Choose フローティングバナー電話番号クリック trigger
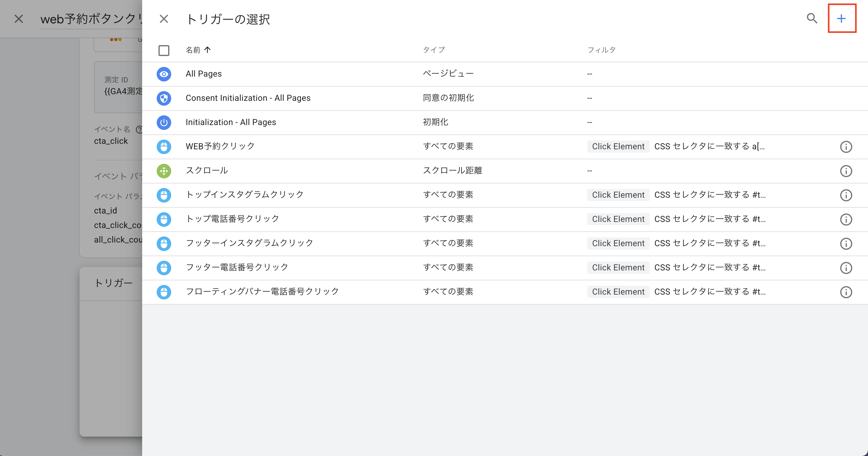The height and width of the screenshot is (456, 868). tap(262, 291)
